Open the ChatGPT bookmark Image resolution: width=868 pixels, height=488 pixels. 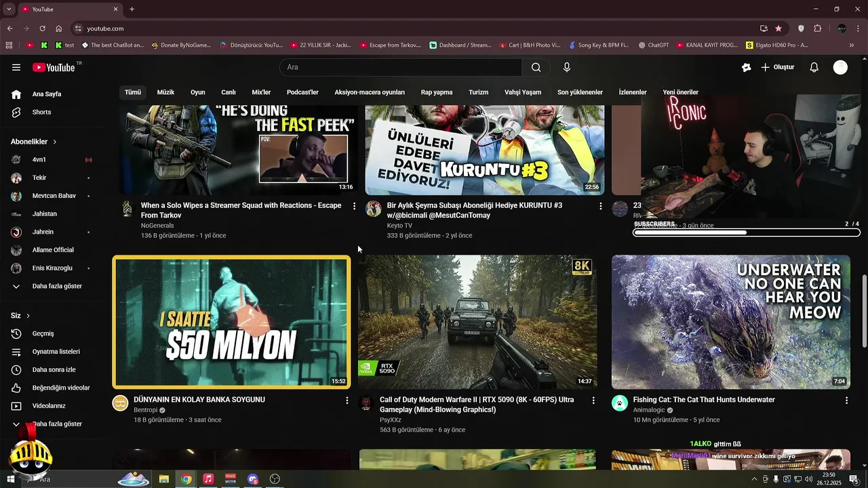[x=653, y=45]
